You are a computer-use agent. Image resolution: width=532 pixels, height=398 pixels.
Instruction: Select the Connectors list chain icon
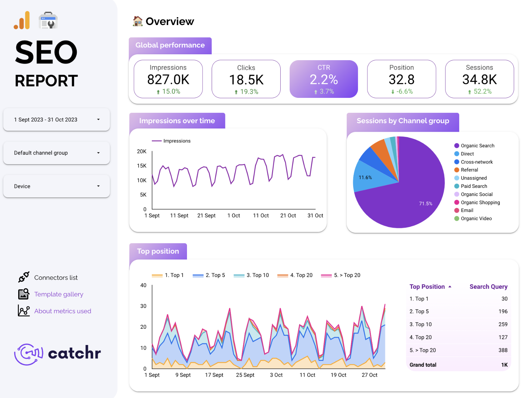(x=23, y=277)
